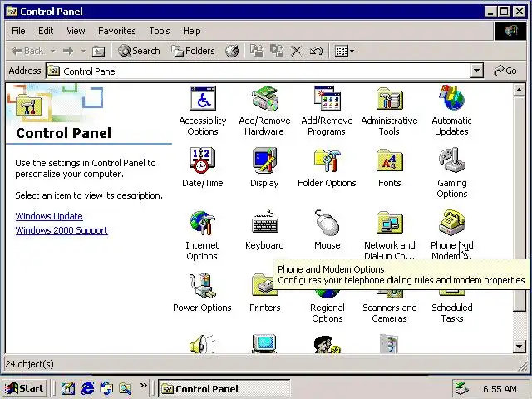Viewport: 532px width, 399px height.
Task: Expand the Address bar dropdown
Action: click(x=476, y=71)
